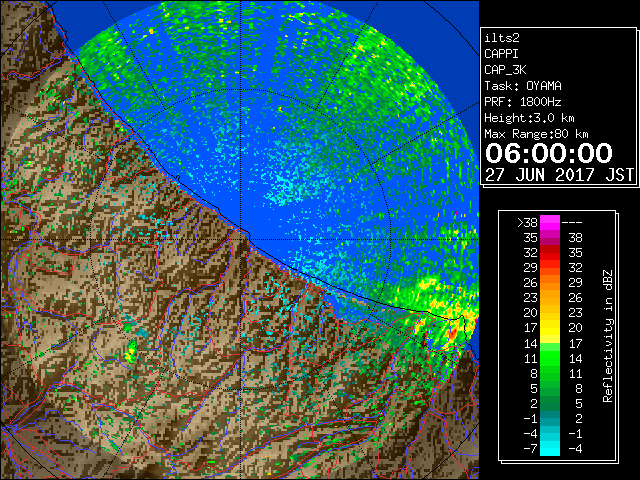Click the "PRF: 1800Hz" value
Viewport: 640px width, 480px height.
click(x=523, y=102)
